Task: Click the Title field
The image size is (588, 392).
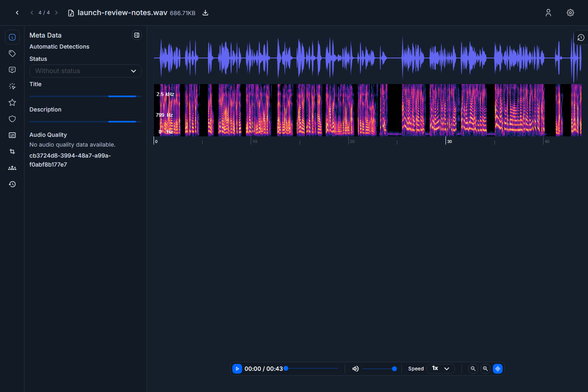Action: point(85,96)
